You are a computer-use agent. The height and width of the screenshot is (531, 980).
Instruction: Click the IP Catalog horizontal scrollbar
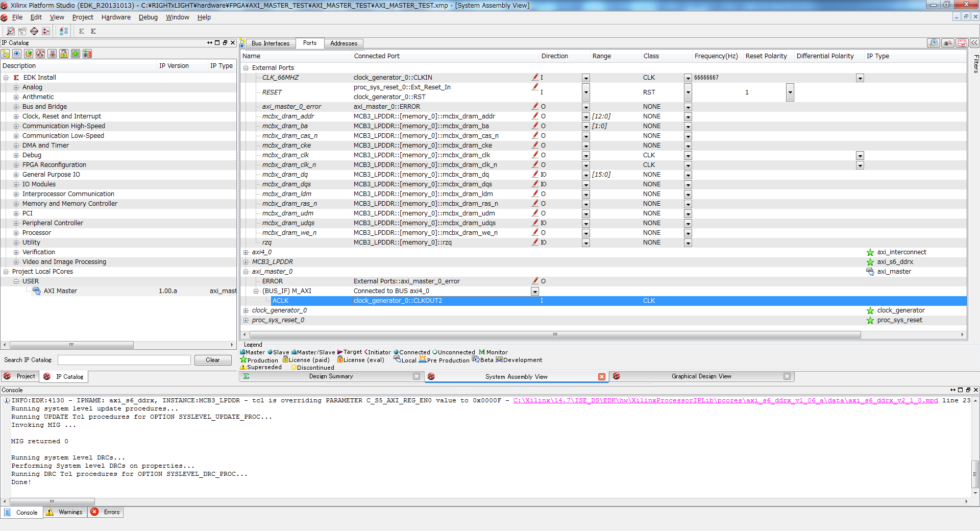(71, 345)
